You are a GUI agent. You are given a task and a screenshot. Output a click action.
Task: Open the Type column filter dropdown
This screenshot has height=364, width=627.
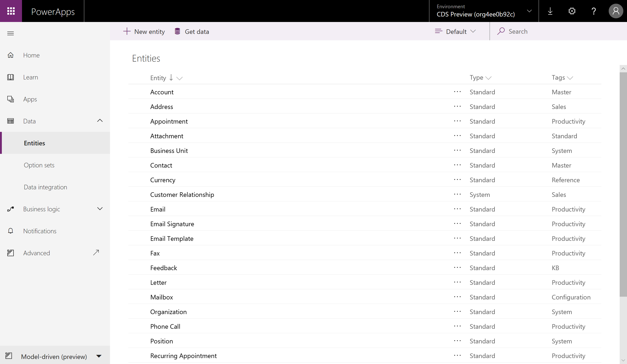coord(489,78)
